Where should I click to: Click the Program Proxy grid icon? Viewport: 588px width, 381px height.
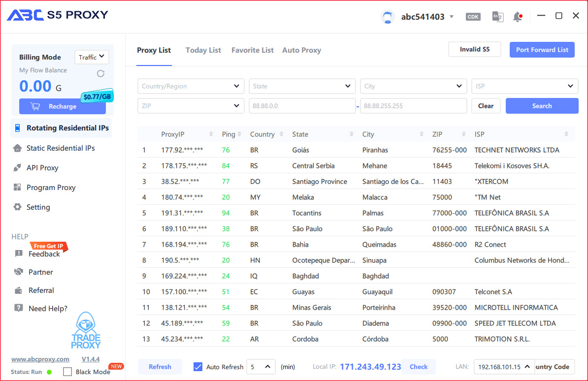click(17, 187)
